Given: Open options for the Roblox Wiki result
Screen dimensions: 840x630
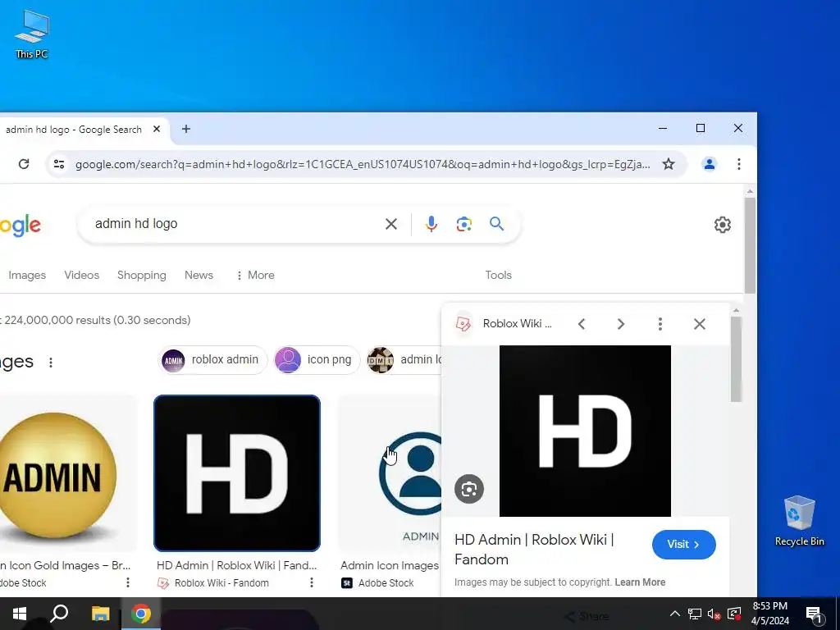Looking at the screenshot, I should click(311, 582).
